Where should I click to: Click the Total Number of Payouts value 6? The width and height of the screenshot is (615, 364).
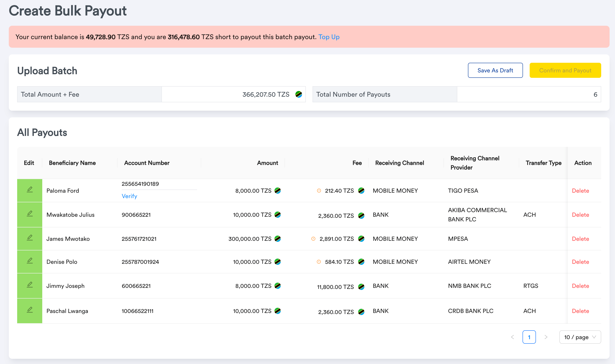point(595,94)
